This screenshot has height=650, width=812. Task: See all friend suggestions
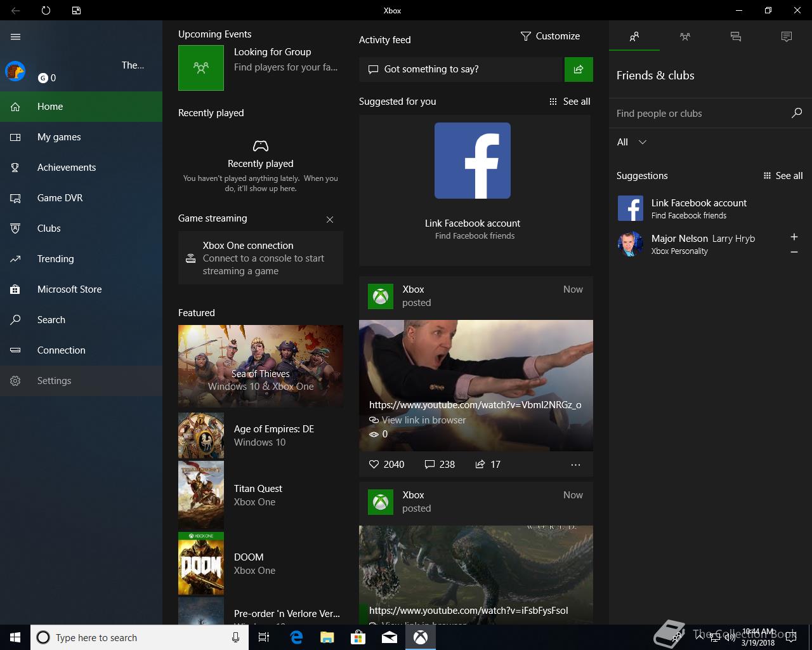(783, 176)
